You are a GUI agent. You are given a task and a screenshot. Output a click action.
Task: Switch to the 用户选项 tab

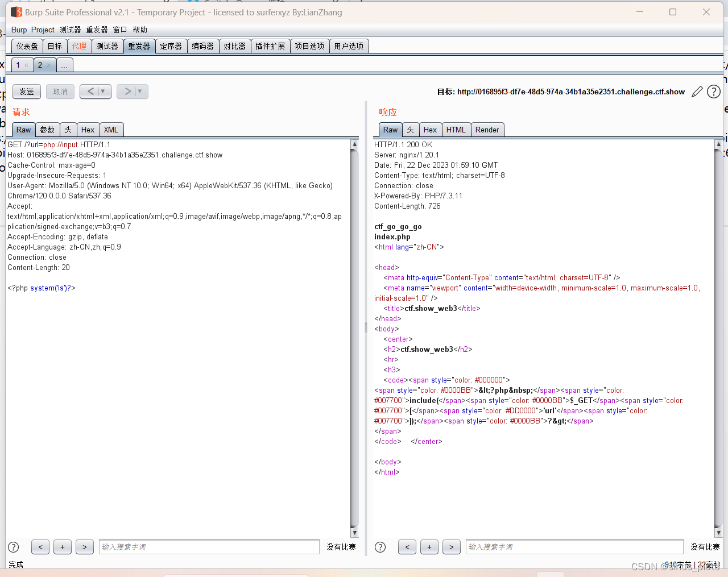pyautogui.click(x=349, y=46)
